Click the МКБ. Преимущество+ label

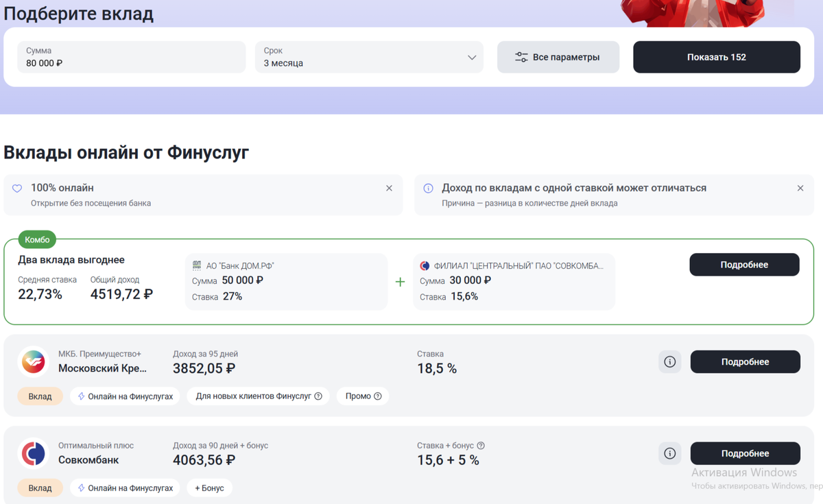99,354
